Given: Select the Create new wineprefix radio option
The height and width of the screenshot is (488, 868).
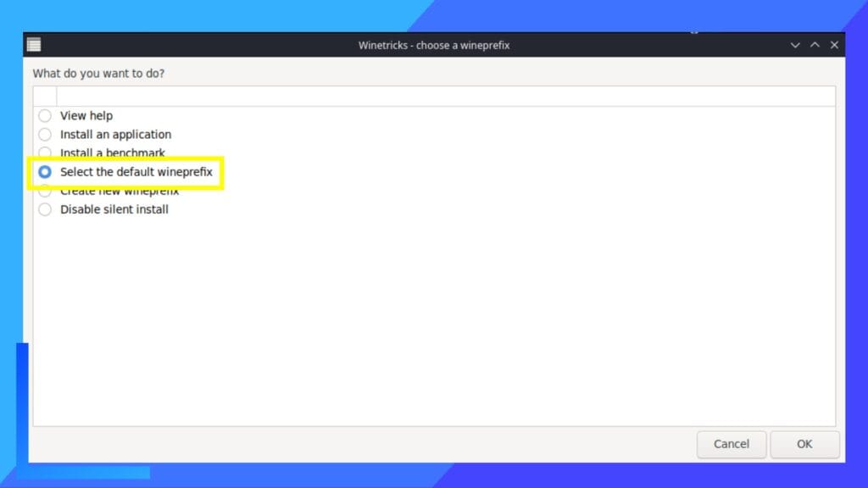Looking at the screenshot, I should (x=45, y=191).
